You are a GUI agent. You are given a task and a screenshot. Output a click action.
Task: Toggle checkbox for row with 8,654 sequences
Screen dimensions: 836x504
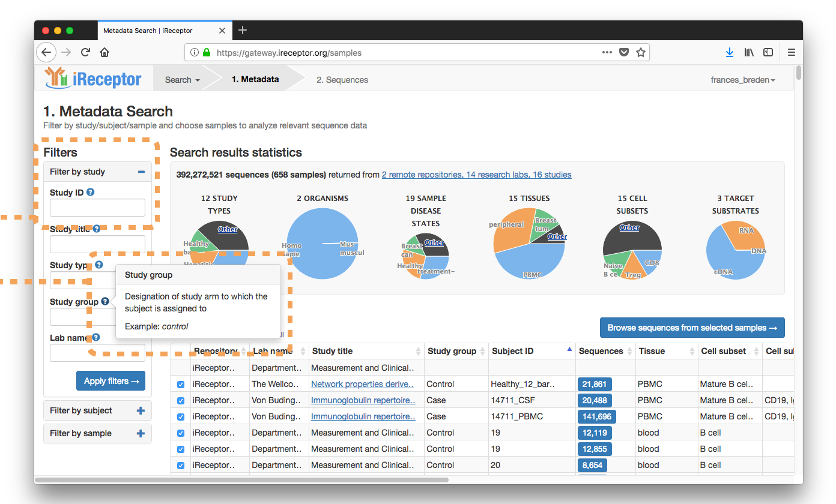[x=181, y=465]
